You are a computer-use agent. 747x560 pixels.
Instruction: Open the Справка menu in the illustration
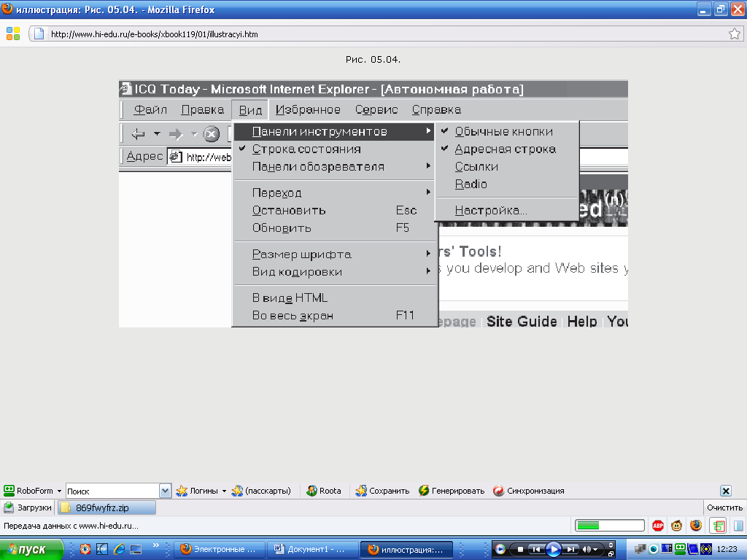pos(436,109)
